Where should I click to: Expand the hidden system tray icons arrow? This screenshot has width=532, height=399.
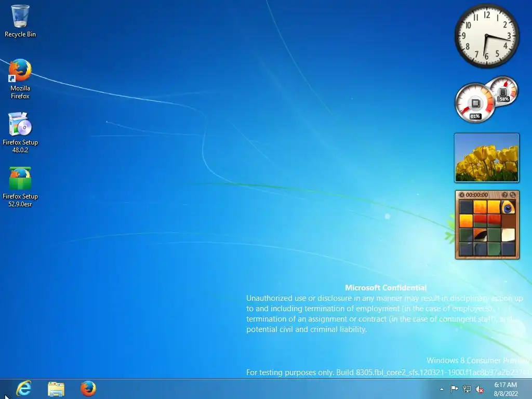(x=442, y=389)
